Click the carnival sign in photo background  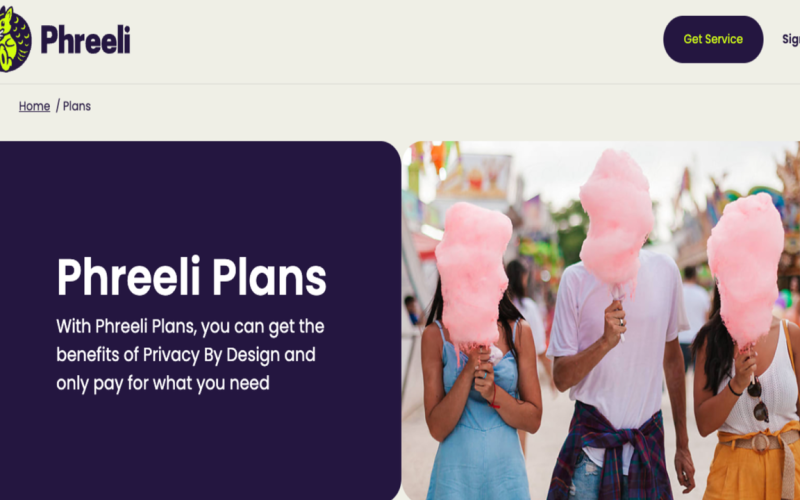[x=476, y=178]
